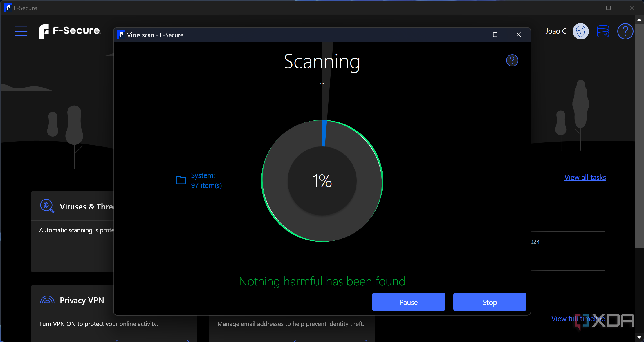Click the '97 item(s)' scan count text
Viewport: 644px width, 342px height.
206,186
